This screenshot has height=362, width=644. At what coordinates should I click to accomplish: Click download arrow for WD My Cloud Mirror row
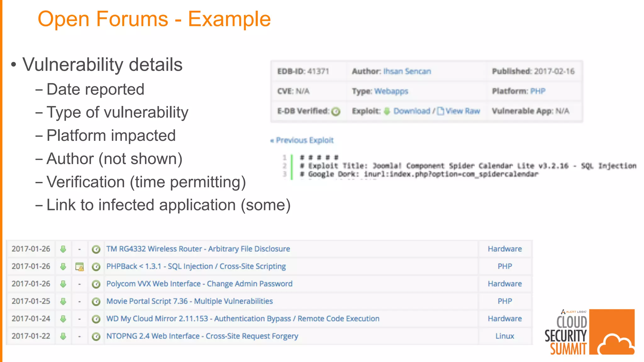pyautogui.click(x=63, y=319)
